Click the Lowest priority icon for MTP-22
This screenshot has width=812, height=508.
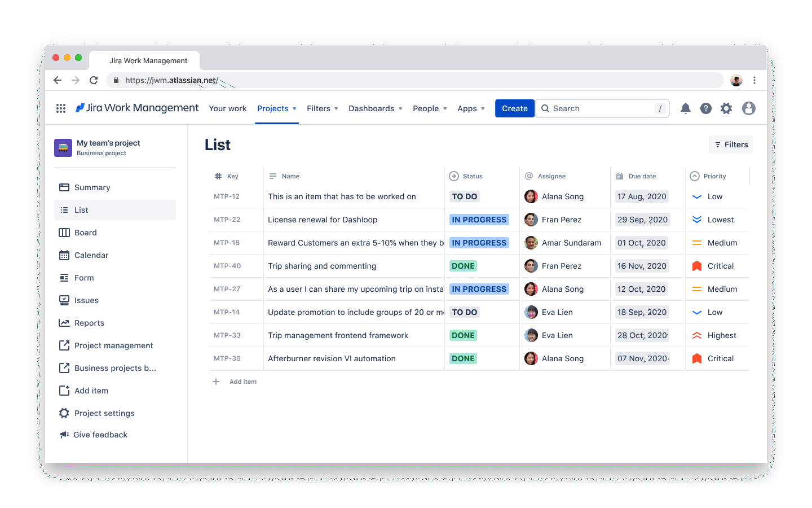pyautogui.click(x=697, y=220)
